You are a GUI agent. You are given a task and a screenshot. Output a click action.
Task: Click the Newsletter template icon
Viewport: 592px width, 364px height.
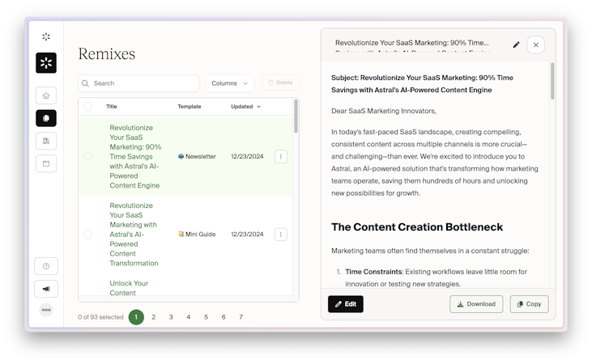coord(181,156)
